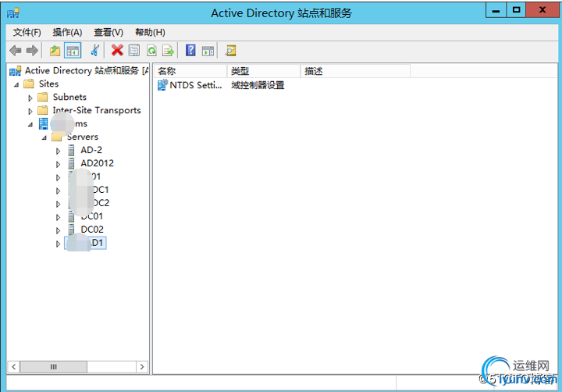Expand the Subnets node
562x392 pixels.
tap(30, 98)
